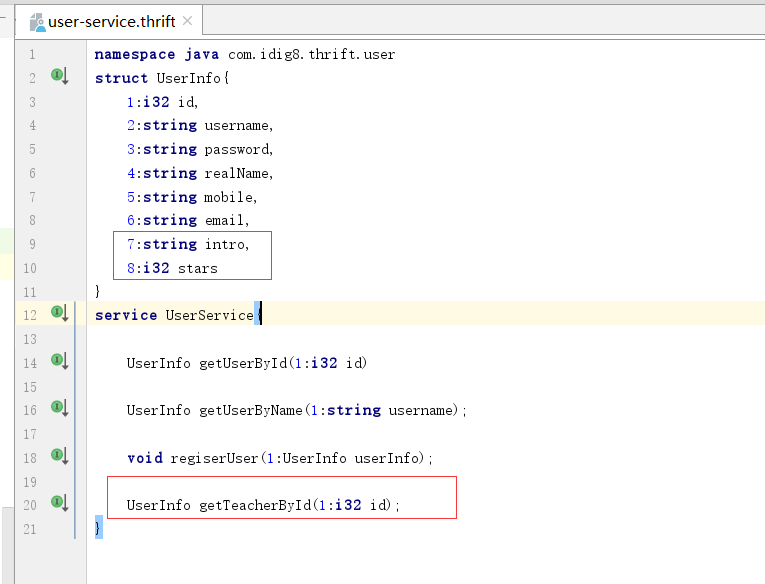Click the implementation gutter icon on line 12

pos(60,313)
